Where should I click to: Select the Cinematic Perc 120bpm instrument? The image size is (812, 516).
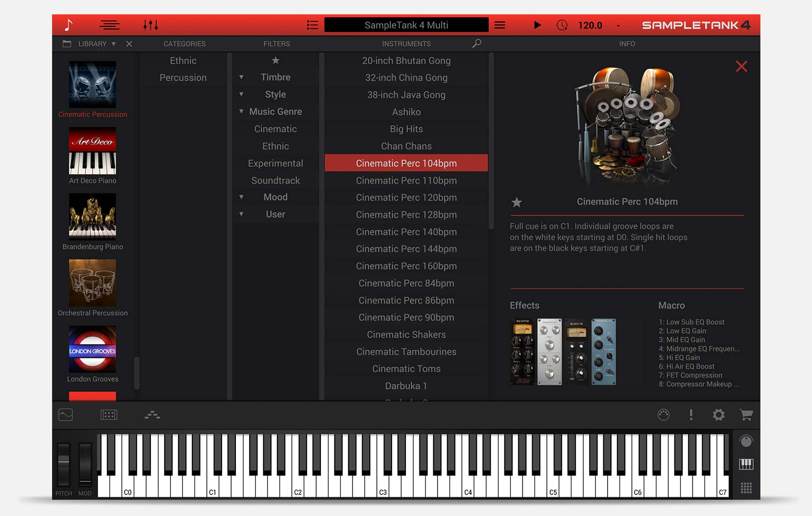click(x=406, y=197)
